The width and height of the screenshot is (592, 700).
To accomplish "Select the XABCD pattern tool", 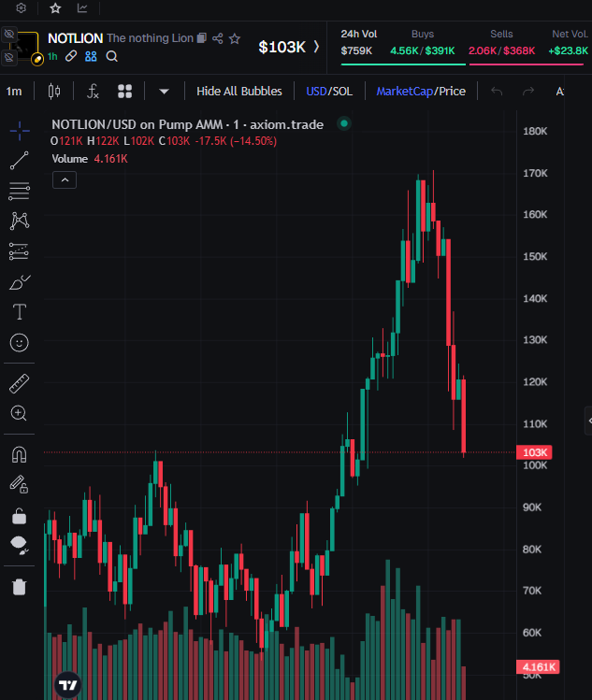I will coord(20,221).
